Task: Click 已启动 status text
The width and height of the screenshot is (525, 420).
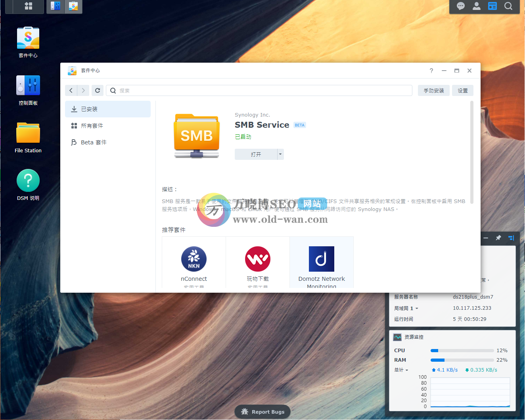Action: (243, 137)
